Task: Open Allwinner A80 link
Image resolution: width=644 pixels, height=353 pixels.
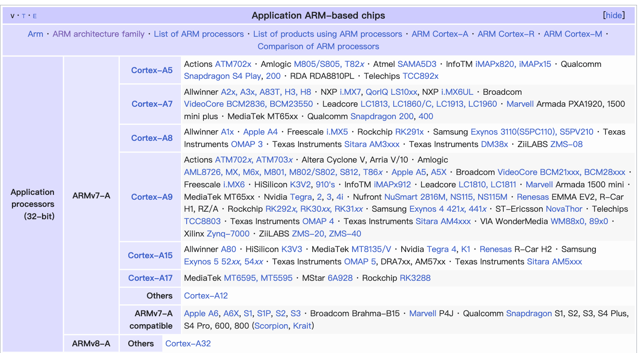Action: [229, 249]
